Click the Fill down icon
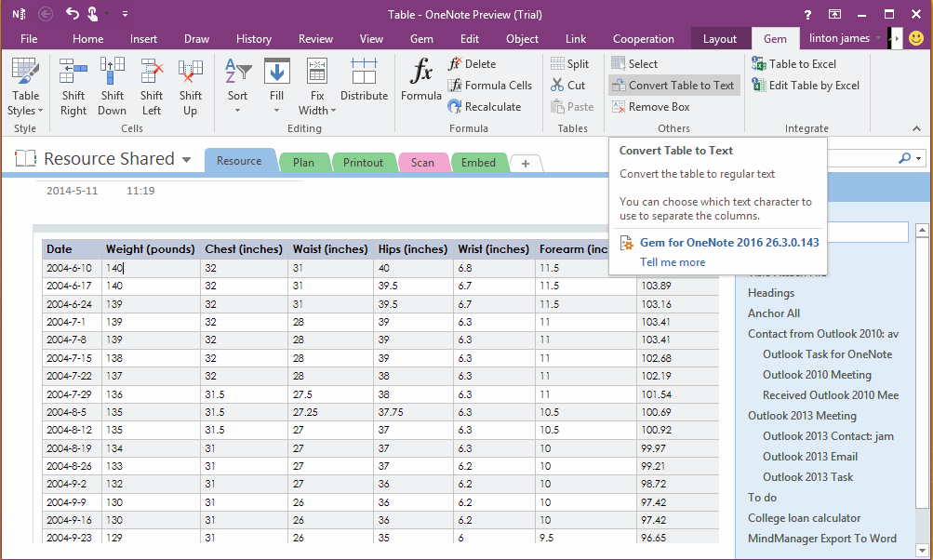The image size is (933, 560). click(276, 71)
